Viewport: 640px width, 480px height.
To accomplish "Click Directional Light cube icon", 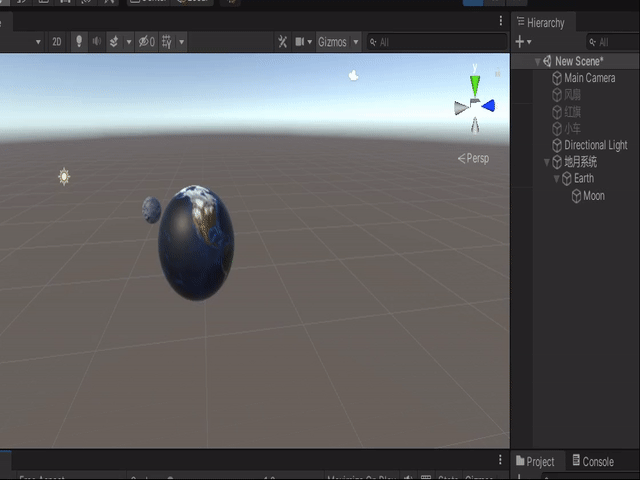I will [557, 145].
